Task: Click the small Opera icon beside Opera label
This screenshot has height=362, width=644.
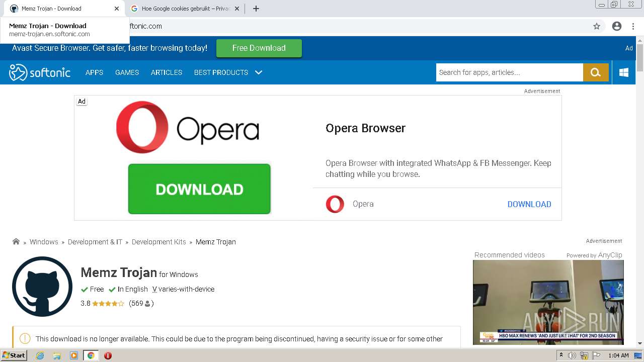Action: (x=335, y=204)
